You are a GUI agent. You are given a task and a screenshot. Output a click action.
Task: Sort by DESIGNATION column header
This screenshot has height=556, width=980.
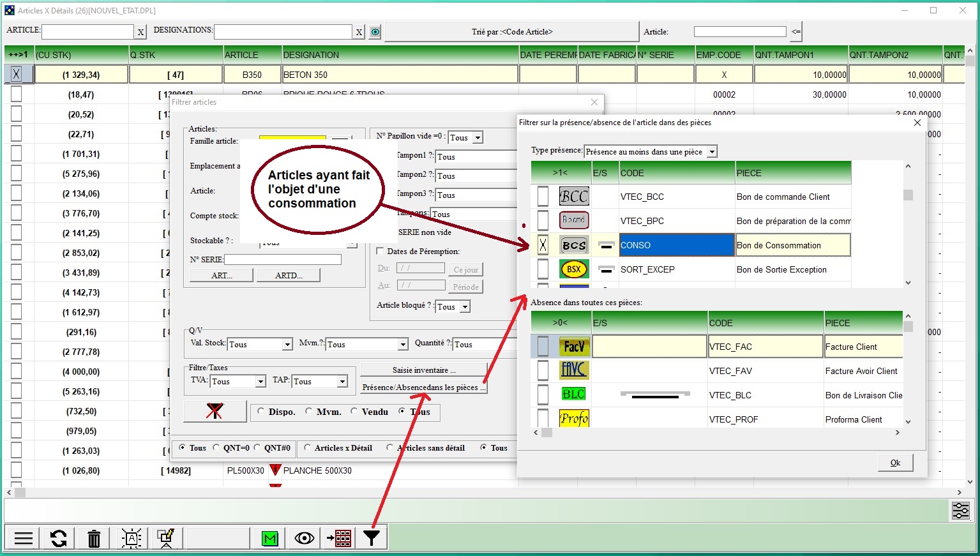click(x=400, y=55)
